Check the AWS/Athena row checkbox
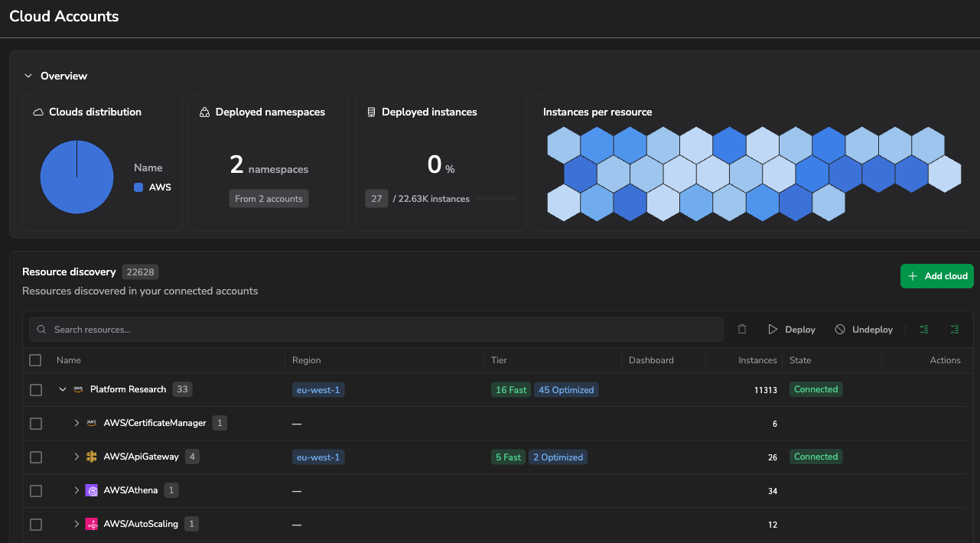 click(35, 490)
